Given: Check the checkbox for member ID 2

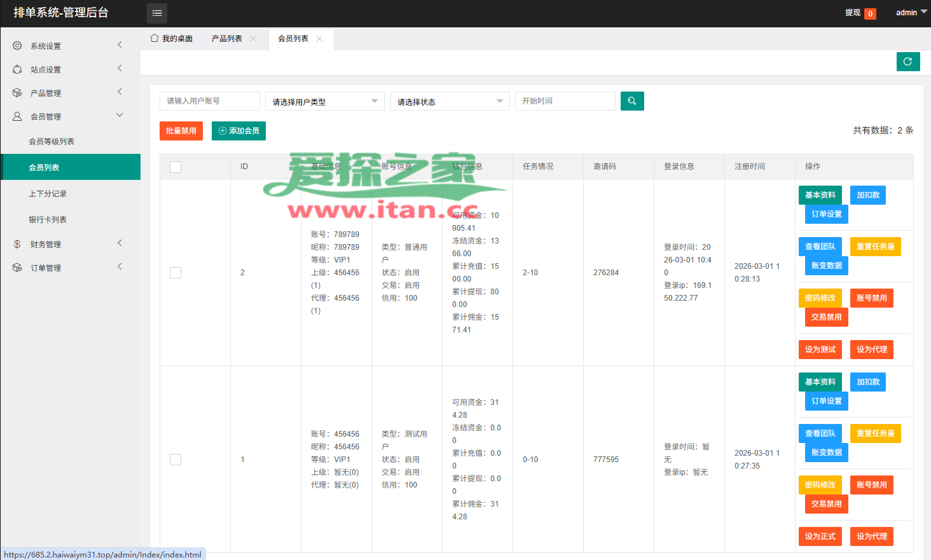Looking at the screenshot, I should [176, 273].
